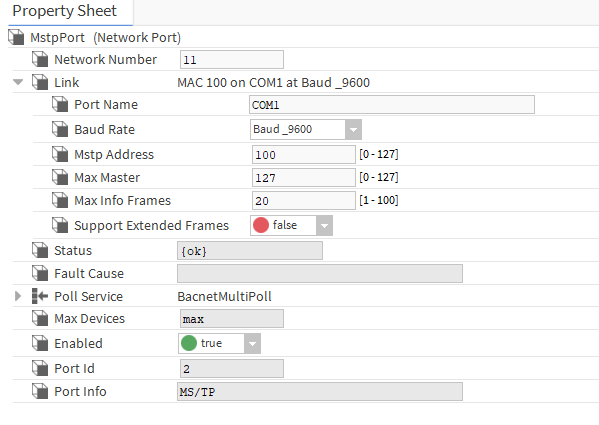The image size is (599, 425).
Task: Click the Network Number input field
Action: 232,60
